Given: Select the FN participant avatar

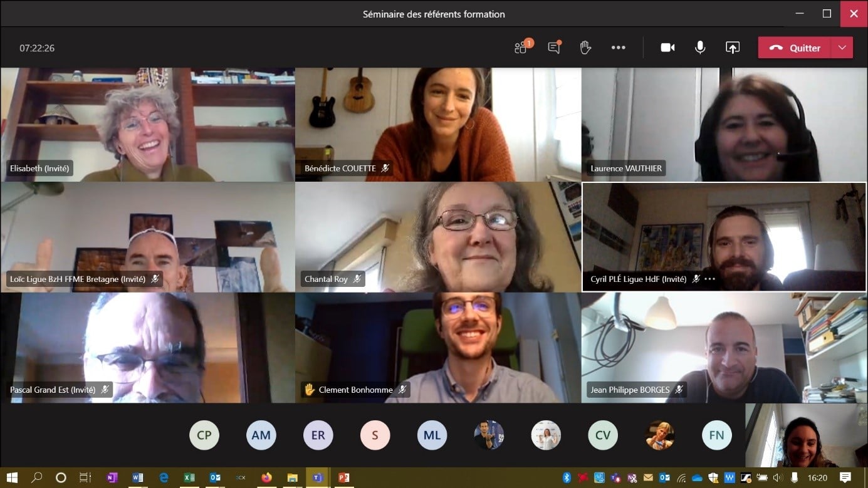Looking at the screenshot, I should click(x=717, y=435).
